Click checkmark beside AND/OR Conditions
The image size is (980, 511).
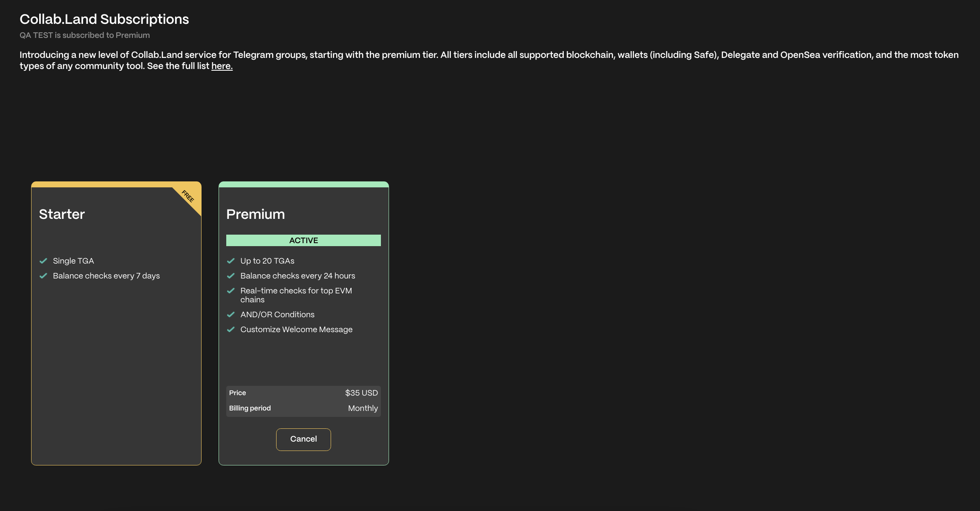pos(231,314)
